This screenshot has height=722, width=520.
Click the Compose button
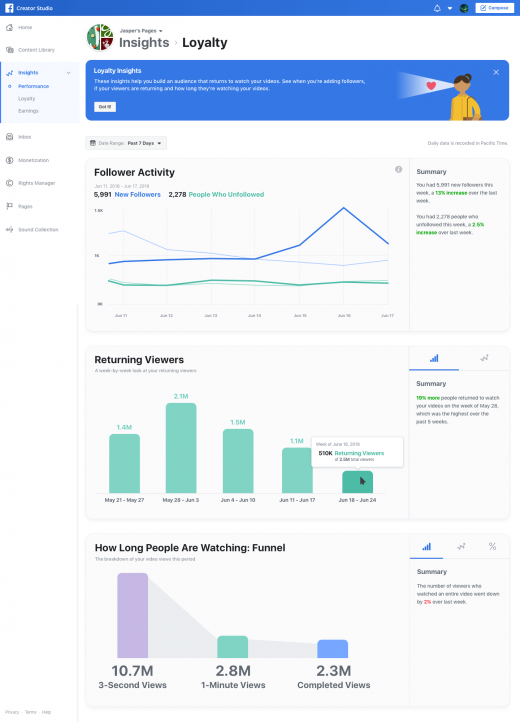[x=494, y=8]
